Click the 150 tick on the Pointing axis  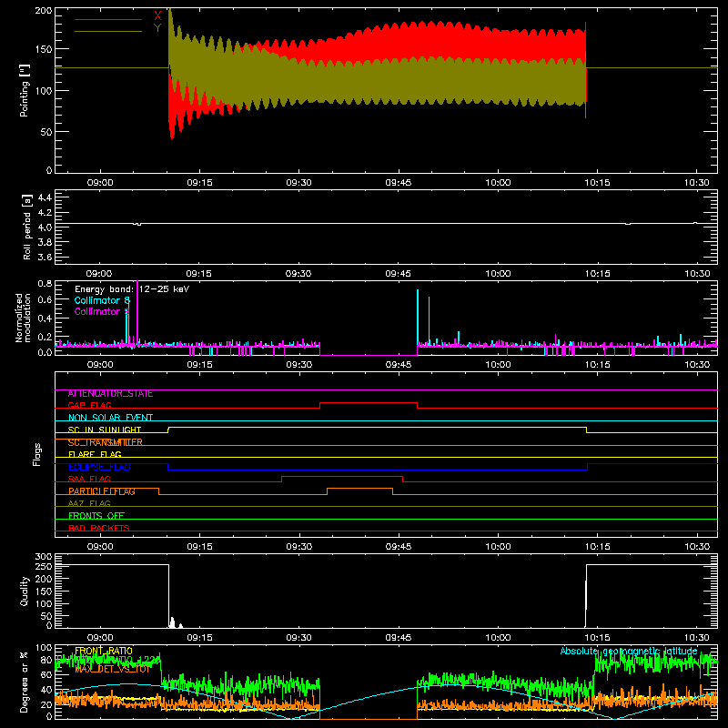[43, 49]
